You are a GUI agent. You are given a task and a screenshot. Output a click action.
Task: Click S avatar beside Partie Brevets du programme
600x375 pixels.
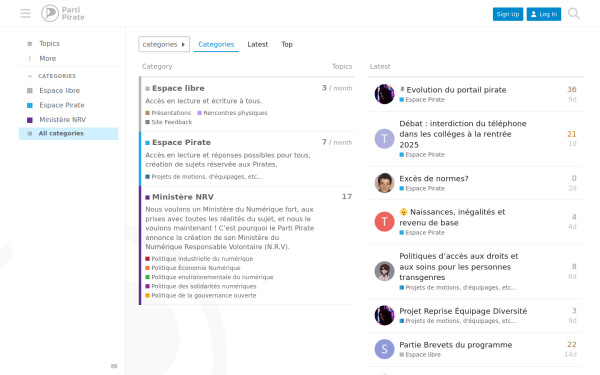pyautogui.click(x=384, y=349)
